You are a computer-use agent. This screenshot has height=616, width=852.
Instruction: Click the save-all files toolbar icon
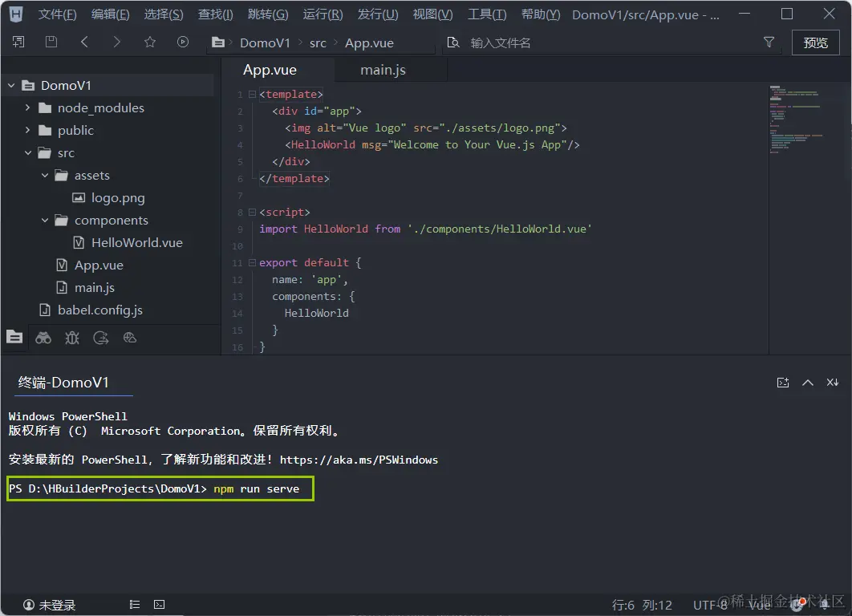(x=18, y=42)
